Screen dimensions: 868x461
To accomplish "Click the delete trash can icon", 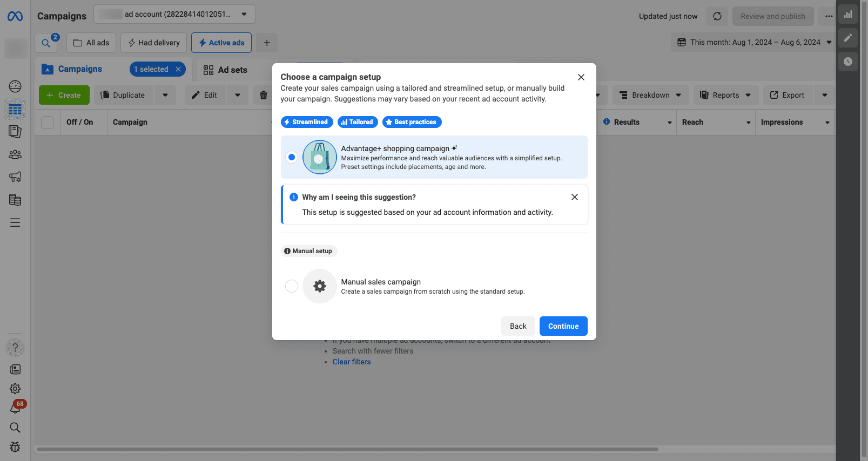I will tap(263, 95).
